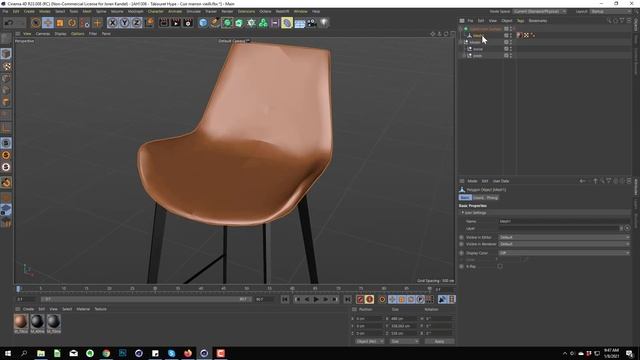This screenshot has width=640, height=360.
Task: Open the viewport Cameras menu
Action: 43,34
